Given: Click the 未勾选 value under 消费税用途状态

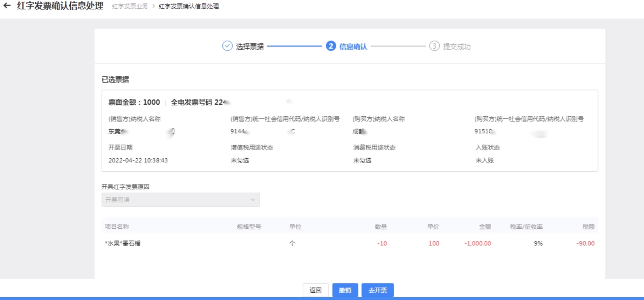Looking at the screenshot, I should coord(362,160).
